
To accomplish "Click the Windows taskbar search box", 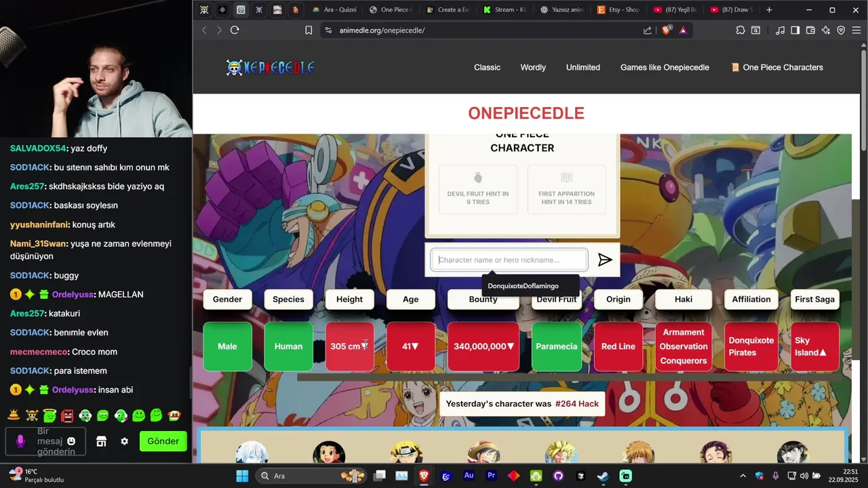I will [310, 476].
